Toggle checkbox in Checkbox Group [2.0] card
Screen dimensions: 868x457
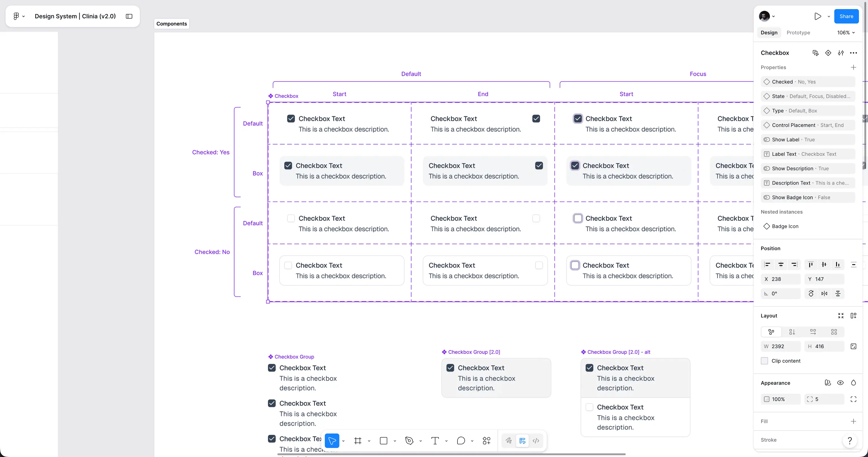(x=450, y=368)
